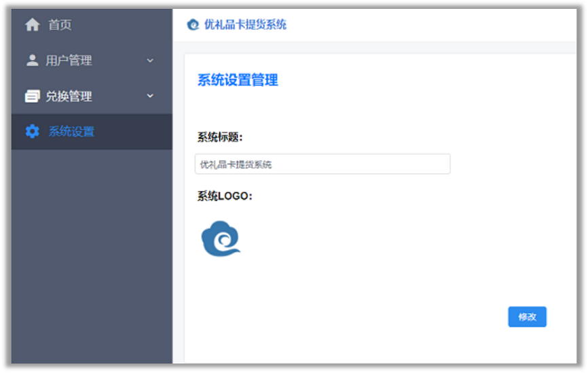Viewport: 588px width, 373px height.
Task: Select the 系统设置 menu item
Action: pyautogui.click(x=92, y=132)
